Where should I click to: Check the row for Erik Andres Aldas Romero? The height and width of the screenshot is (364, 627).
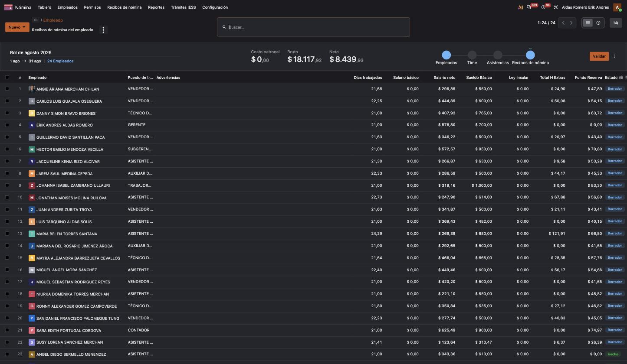7,125
